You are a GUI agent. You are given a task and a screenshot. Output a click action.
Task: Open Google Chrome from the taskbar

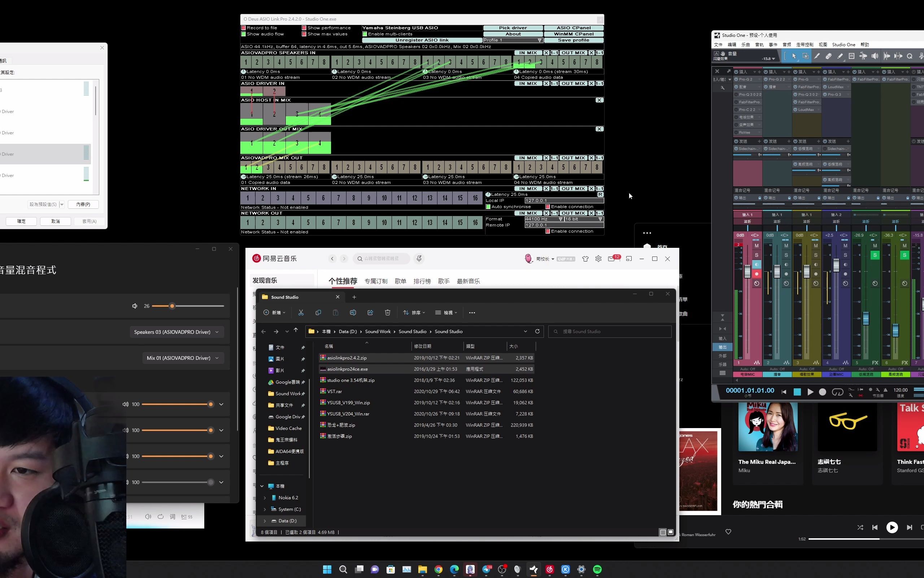[x=438, y=570]
